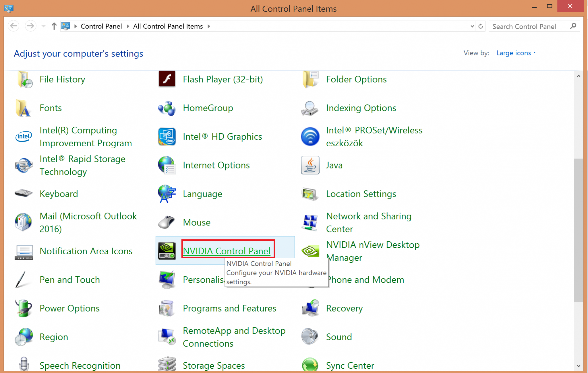Click the Up one level arrow
588x373 pixels.
tap(54, 26)
